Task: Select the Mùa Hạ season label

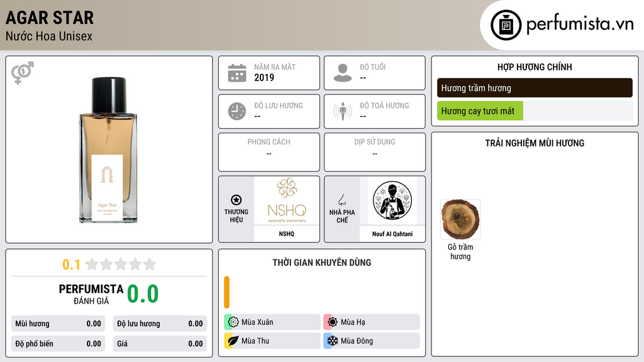Action: pos(353,322)
